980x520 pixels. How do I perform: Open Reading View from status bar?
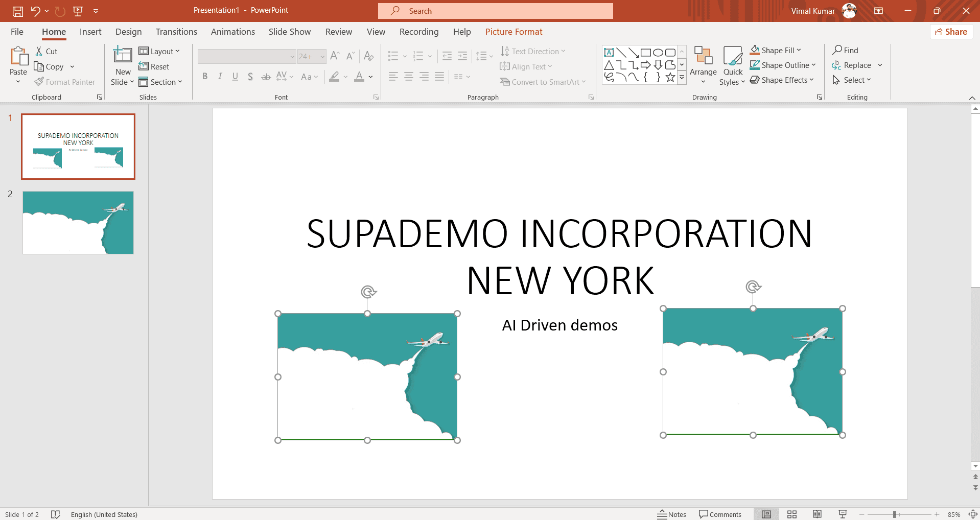(x=817, y=514)
